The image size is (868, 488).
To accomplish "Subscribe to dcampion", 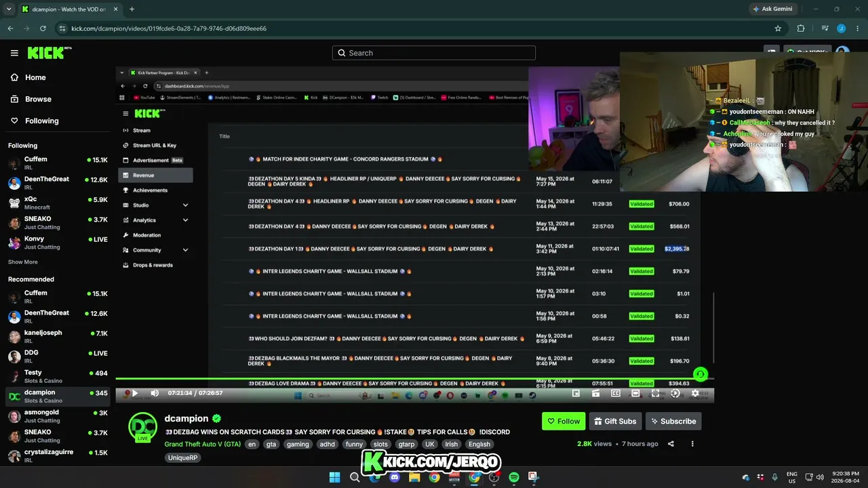I will click(x=673, y=421).
